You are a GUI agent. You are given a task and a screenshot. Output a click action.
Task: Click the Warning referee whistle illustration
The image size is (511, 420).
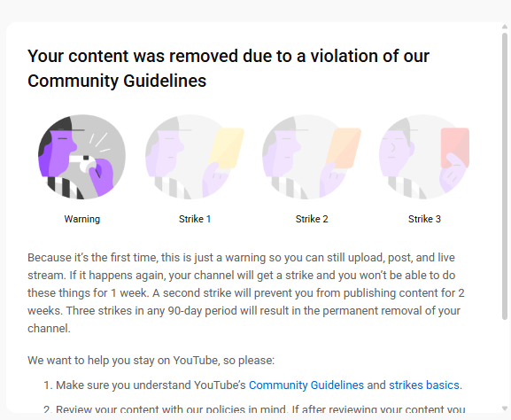[81, 157]
